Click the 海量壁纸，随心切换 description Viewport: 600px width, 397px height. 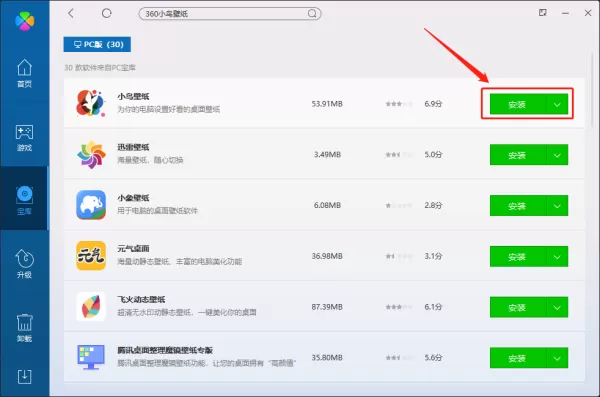150,160
